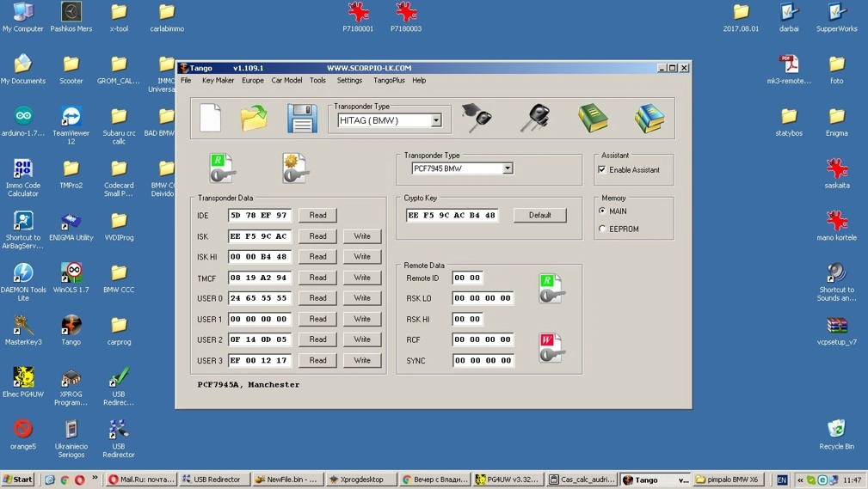Click Write button for ISK row
Screen dimensions: 868x489
pyautogui.click(x=362, y=235)
